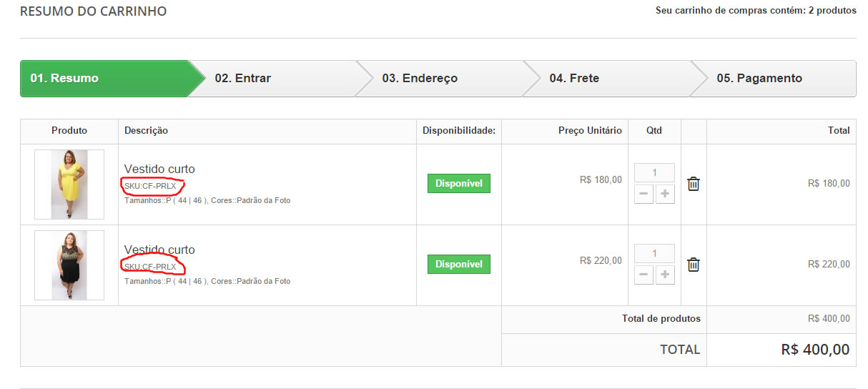
Task: Edit the quantity field for yellow dress
Action: [654, 173]
